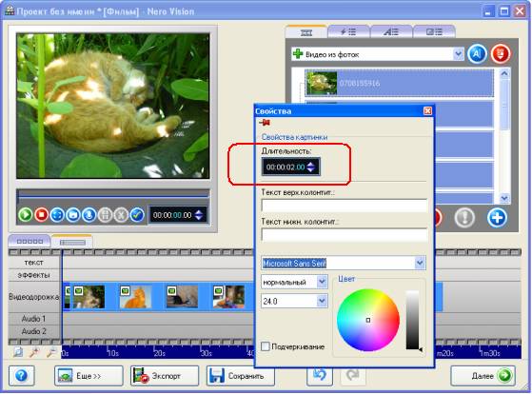This screenshot has width=532, height=394.
Task: Click the undo arrow button
Action: click(x=319, y=375)
